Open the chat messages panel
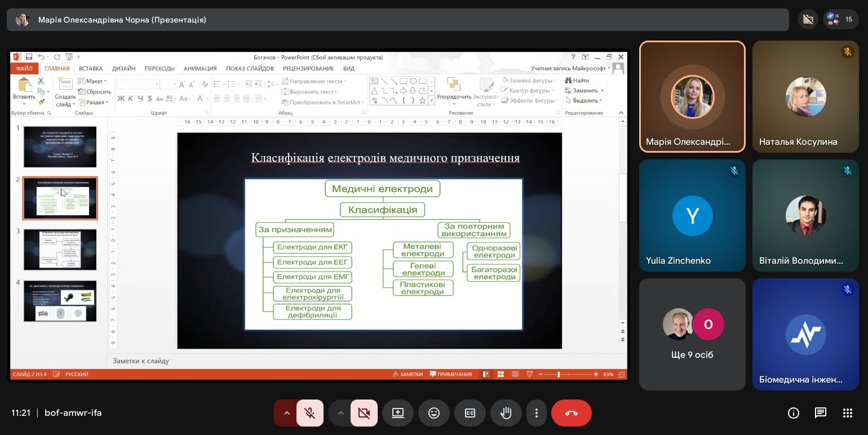This screenshot has height=435, width=868. tap(821, 413)
